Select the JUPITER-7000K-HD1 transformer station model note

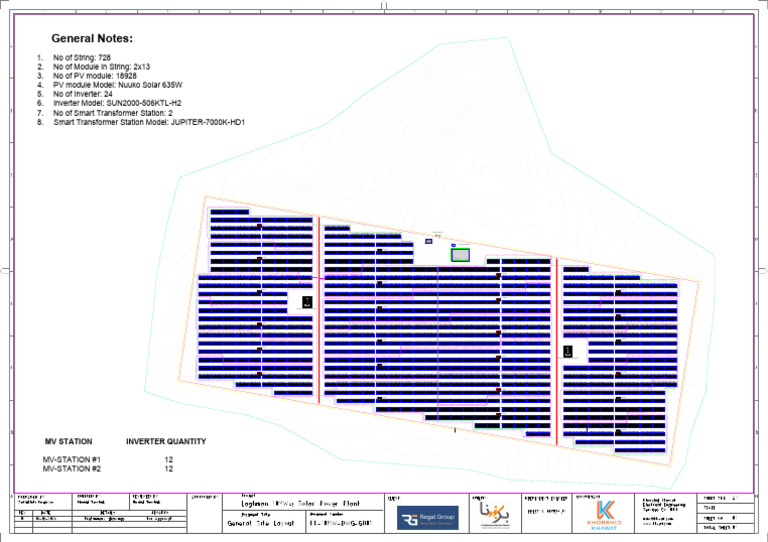[149, 122]
